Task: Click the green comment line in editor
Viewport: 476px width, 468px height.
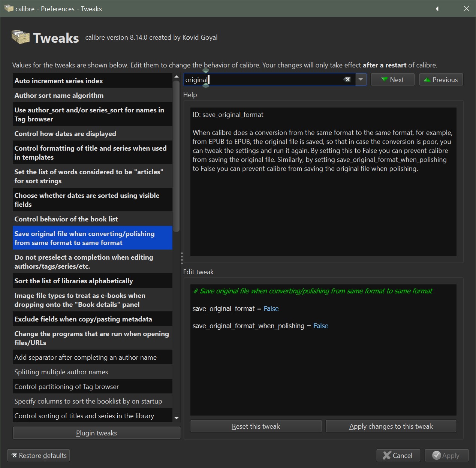Action: coord(313,291)
